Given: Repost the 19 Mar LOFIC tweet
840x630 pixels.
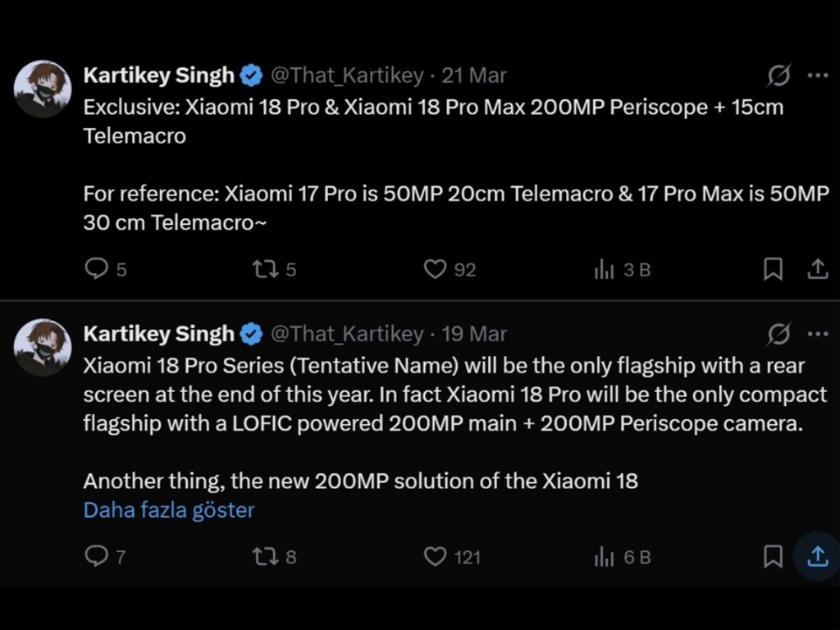Looking at the screenshot, I should [x=265, y=556].
